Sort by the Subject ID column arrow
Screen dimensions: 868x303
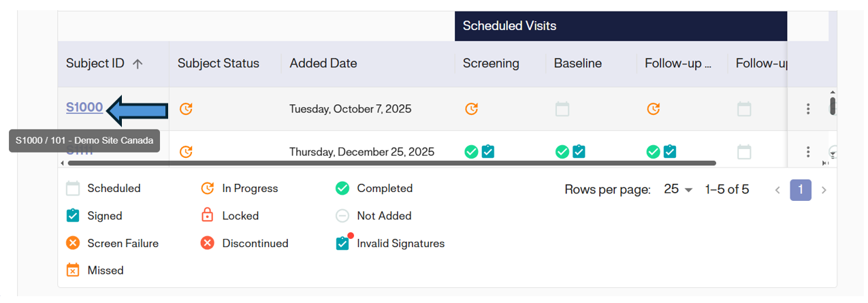[138, 64]
